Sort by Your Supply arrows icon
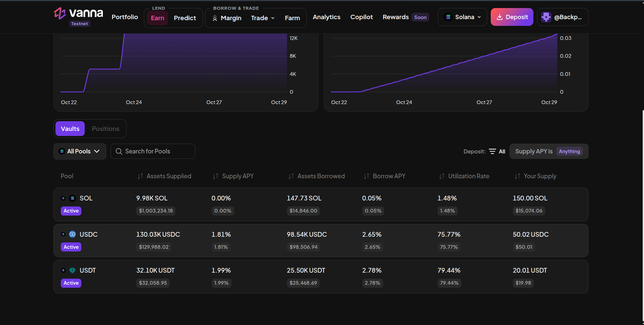Image resolution: width=644 pixels, height=325 pixels. pyautogui.click(x=517, y=176)
